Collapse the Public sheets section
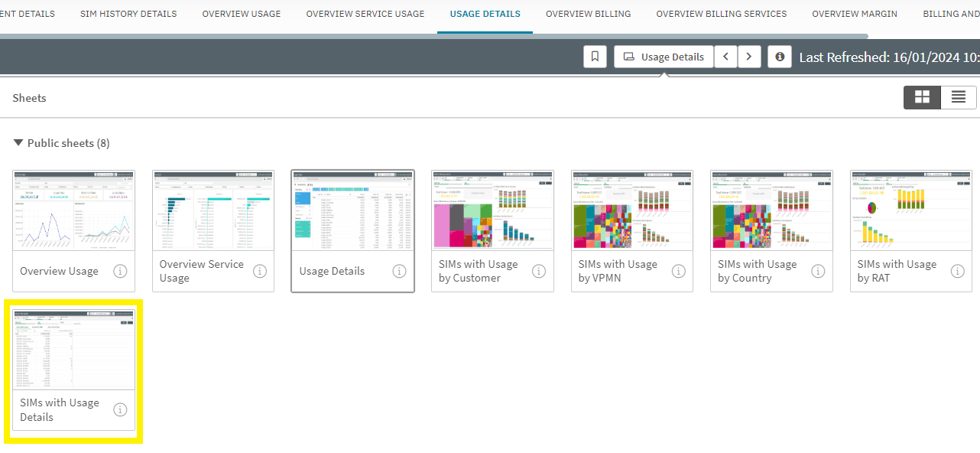 [x=18, y=143]
